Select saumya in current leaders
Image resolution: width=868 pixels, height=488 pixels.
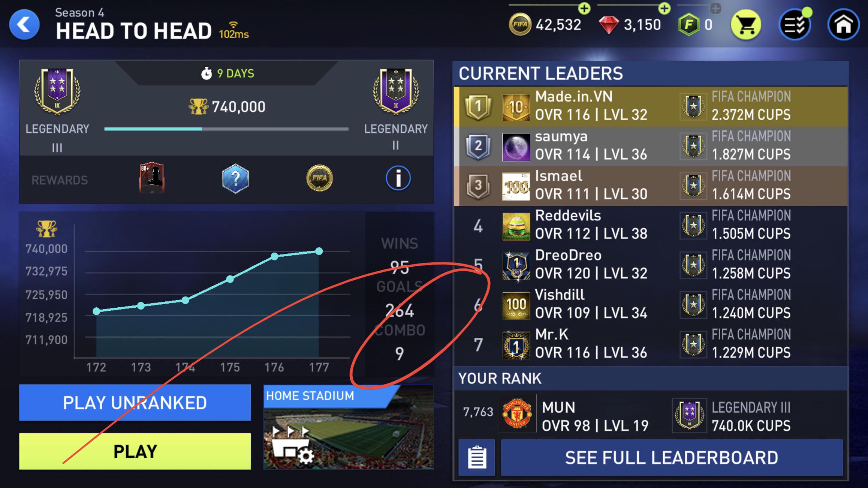(x=651, y=146)
